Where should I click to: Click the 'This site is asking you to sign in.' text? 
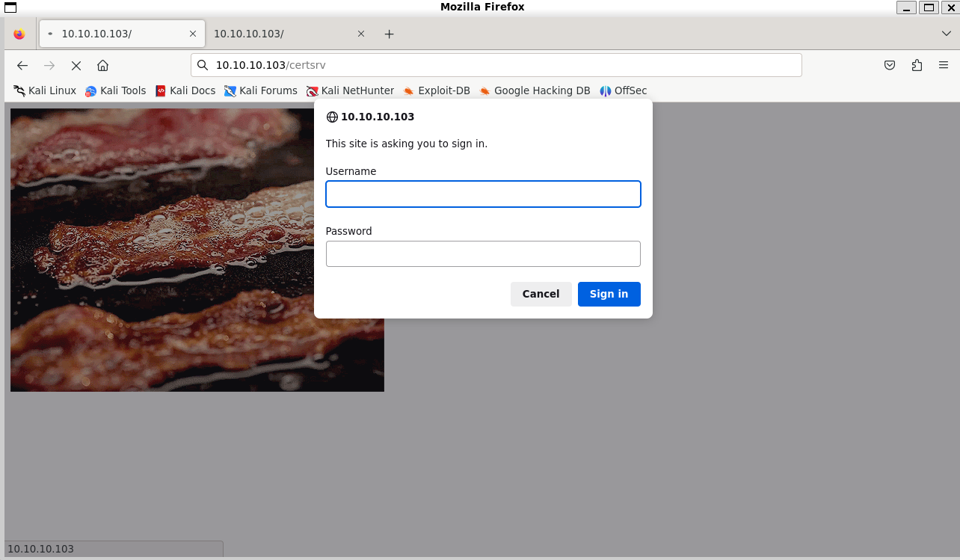[407, 144]
